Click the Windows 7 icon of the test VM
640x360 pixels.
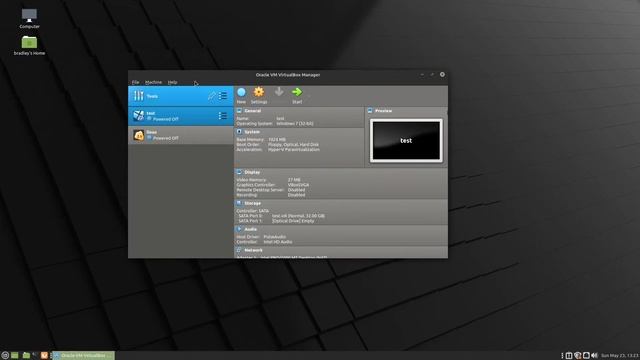click(x=138, y=116)
